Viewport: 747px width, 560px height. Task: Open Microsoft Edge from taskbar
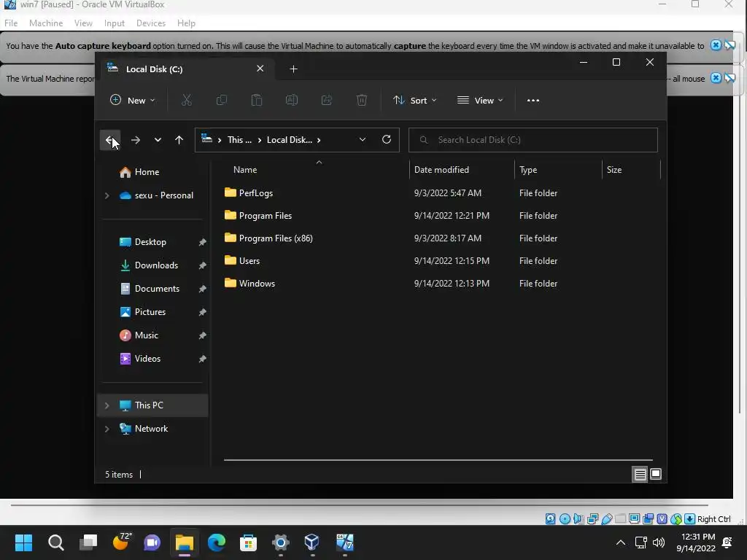click(x=216, y=542)
